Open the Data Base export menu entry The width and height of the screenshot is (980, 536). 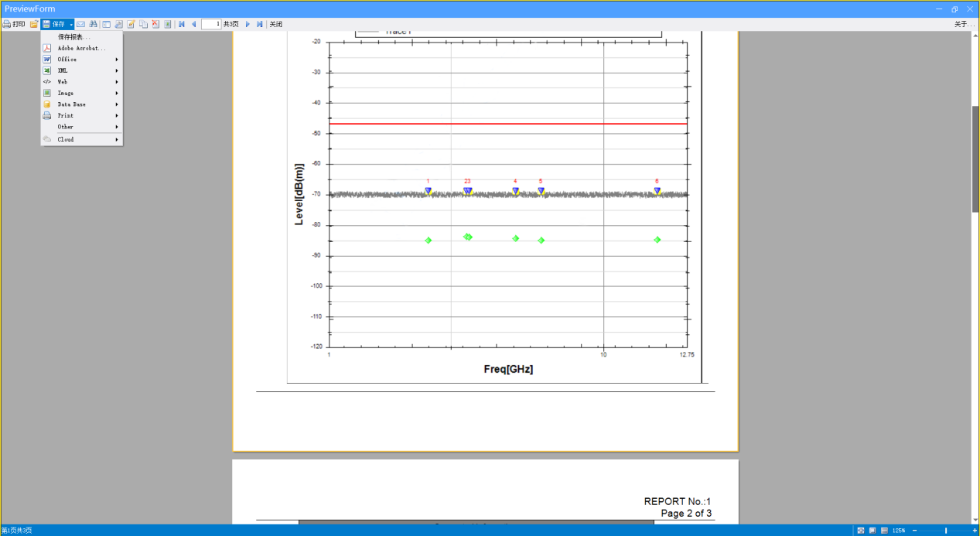(x=81, y=104)
